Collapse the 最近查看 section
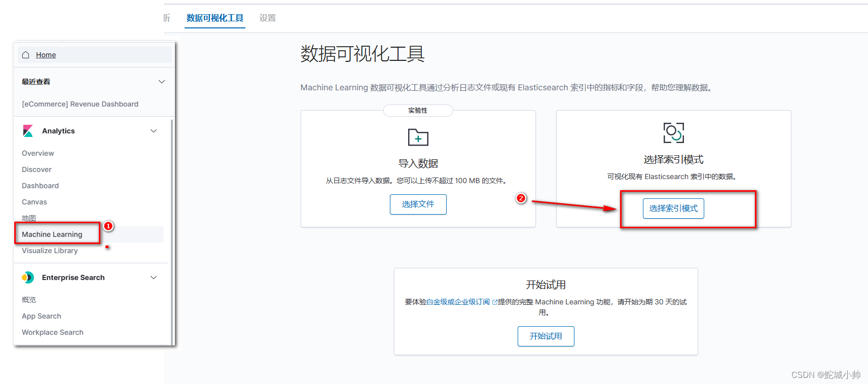The height and width of the screenshot is (384, 868). 162,82
